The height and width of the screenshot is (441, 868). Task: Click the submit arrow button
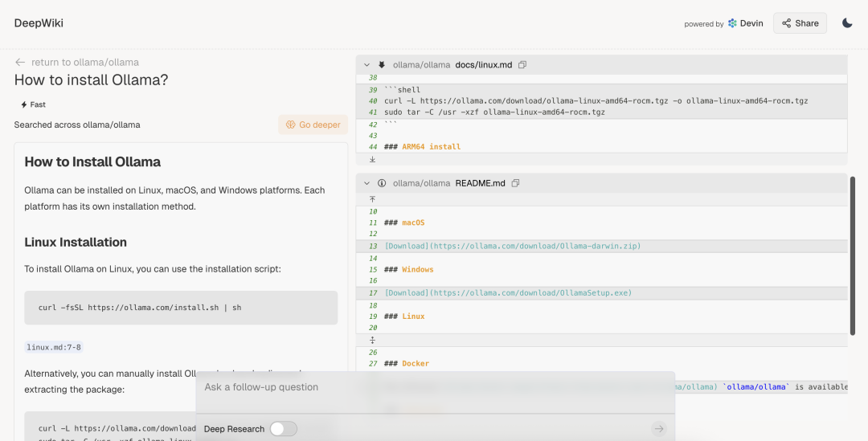[x=659, y=429]
